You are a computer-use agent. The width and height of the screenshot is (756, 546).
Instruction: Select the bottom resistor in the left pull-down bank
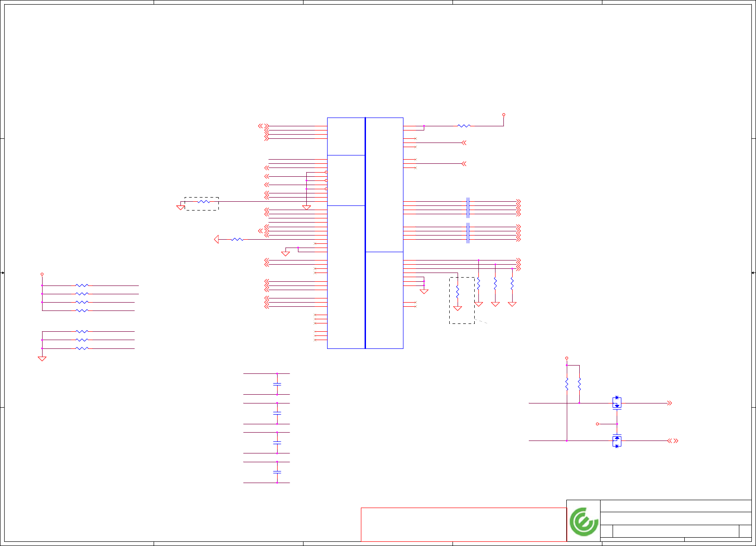tap(82, 348)
